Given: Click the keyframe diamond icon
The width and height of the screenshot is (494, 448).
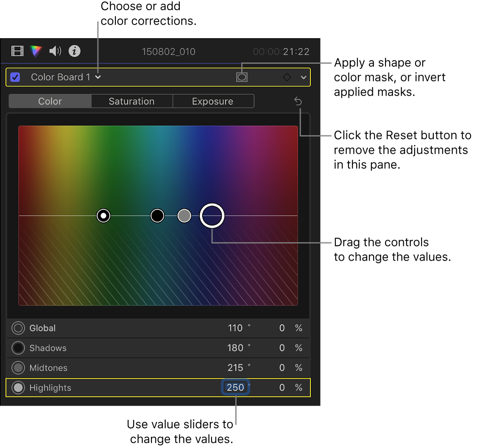Looking at the screenshot, I should 287,77.
